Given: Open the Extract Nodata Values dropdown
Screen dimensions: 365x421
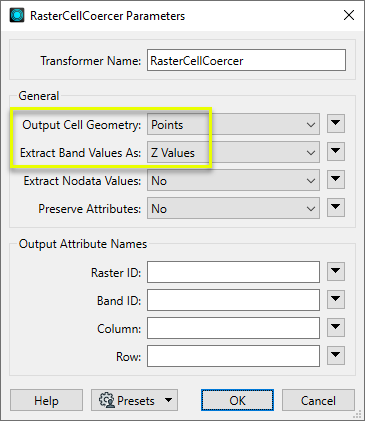Looking at the screenshot, I should [x=233, y=180].
